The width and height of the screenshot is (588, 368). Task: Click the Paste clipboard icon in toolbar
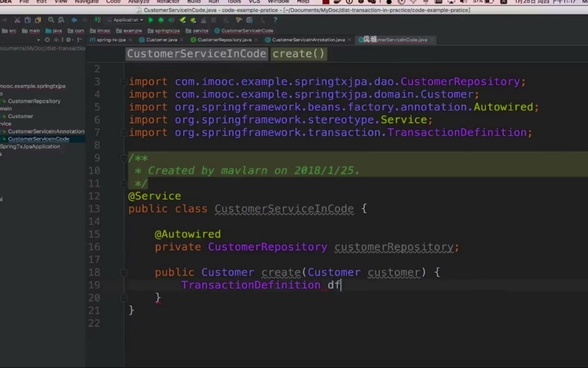(x=38, y=20)
